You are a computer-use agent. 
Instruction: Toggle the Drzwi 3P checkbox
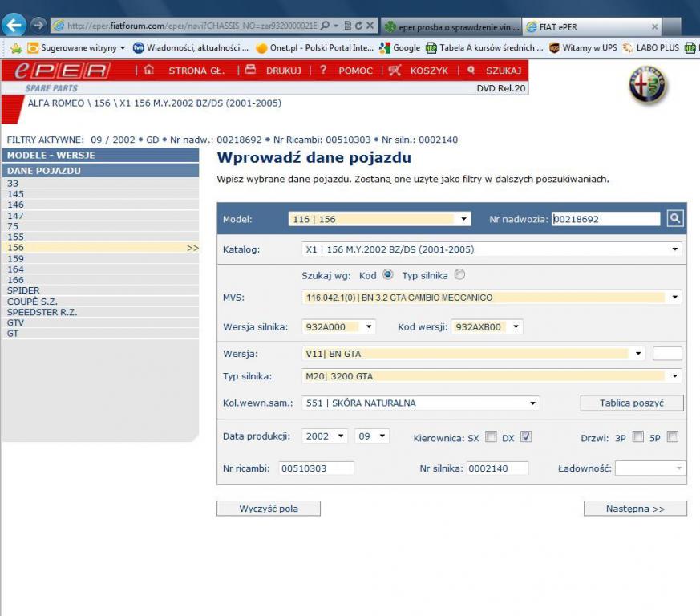point(638,436)
